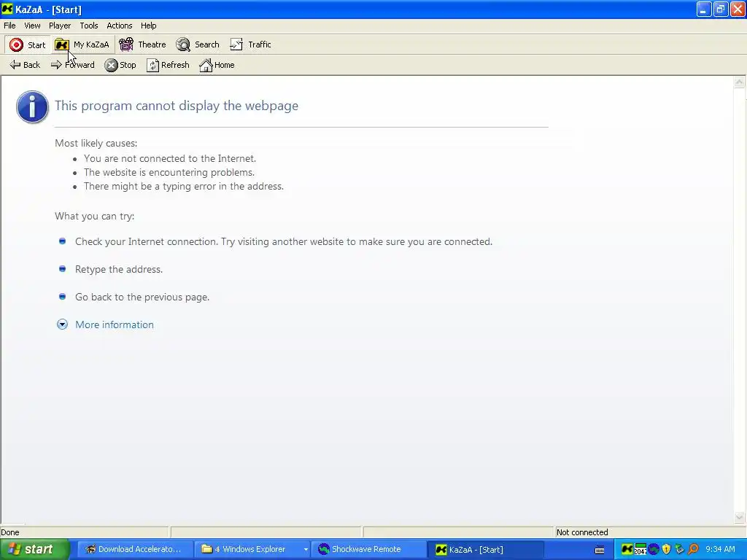The height and width of the screenshot is (560, 747).
Task: Switch to Shockwave Remote taskbar window
Action: point(367,550)
